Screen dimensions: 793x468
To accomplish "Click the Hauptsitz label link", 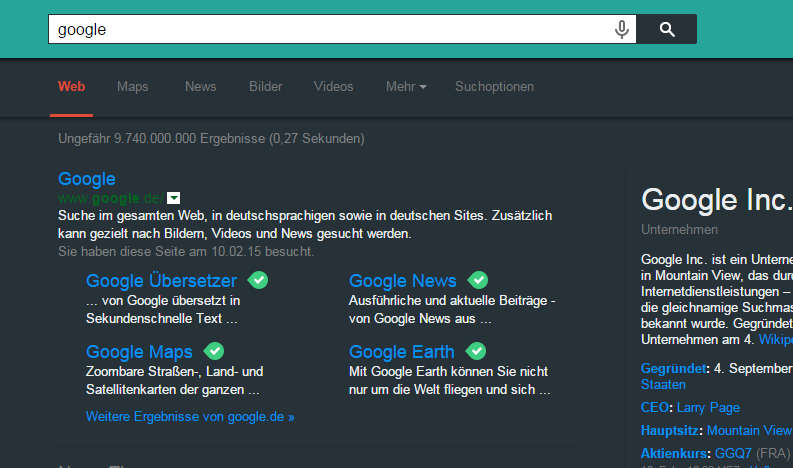I will coord(670,430).
